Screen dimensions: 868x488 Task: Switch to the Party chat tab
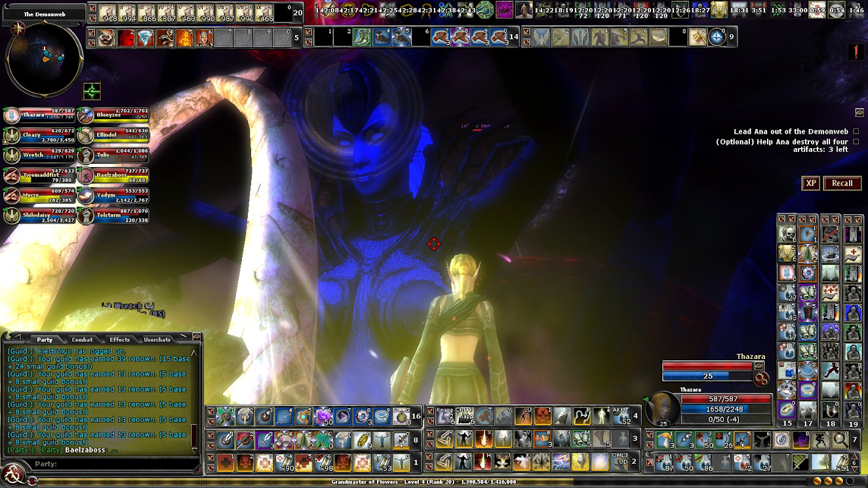[x=45, y=339]
